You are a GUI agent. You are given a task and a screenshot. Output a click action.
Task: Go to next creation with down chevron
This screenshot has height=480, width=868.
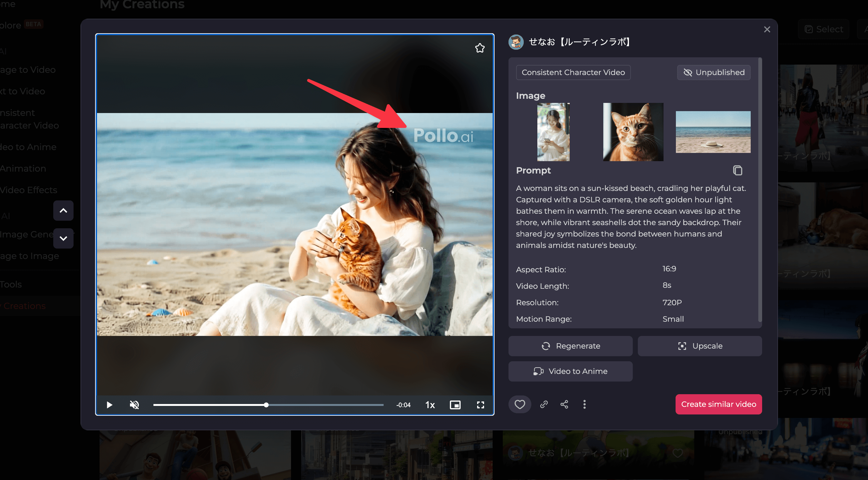[x=63, y=238]
